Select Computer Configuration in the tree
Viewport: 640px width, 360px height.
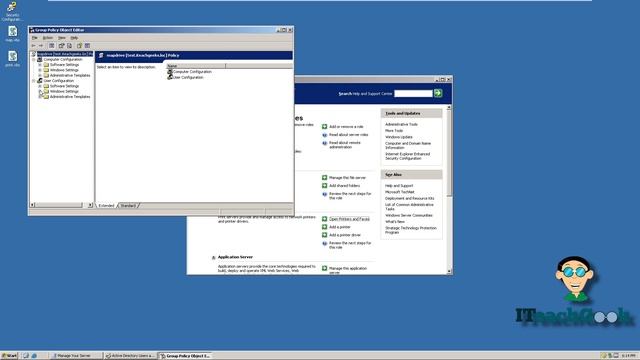tap(62, 60)
